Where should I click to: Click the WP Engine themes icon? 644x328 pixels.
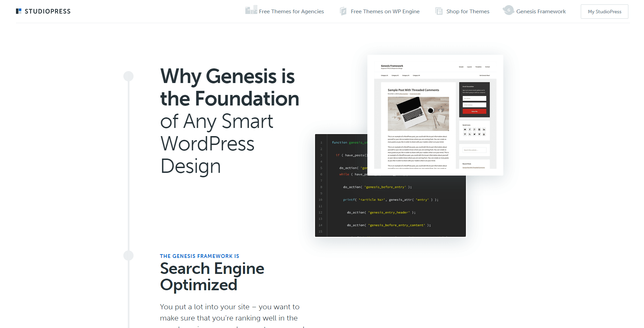(343, 11)
